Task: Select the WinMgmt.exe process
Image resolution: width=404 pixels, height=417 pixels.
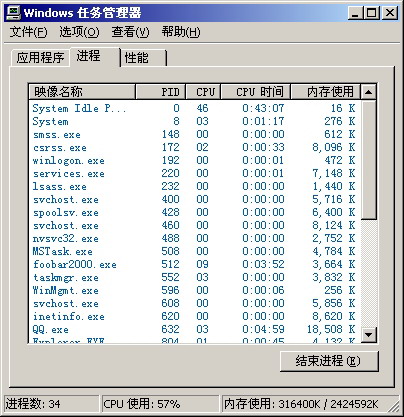Action: [195, 290]
